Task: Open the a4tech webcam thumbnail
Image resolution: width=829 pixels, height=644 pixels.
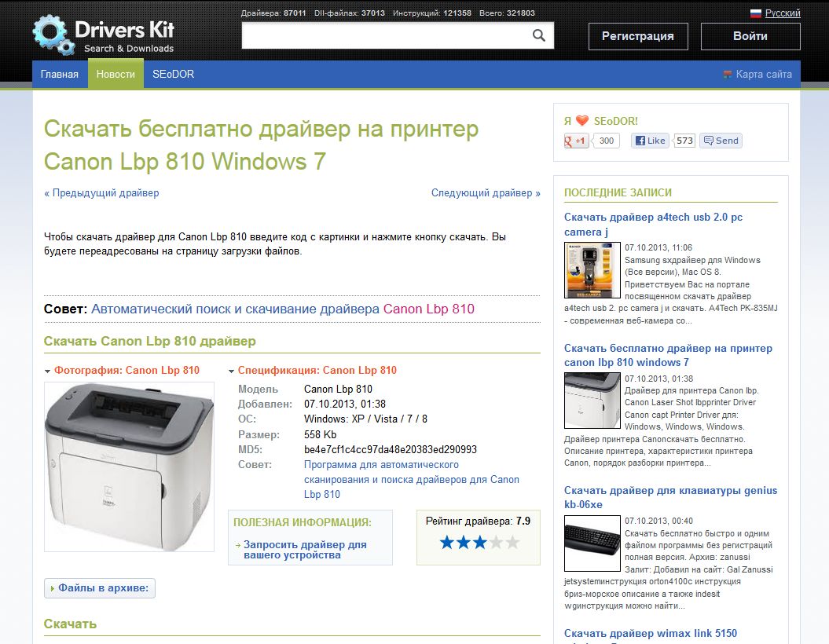Action: [x=592, y=270]
